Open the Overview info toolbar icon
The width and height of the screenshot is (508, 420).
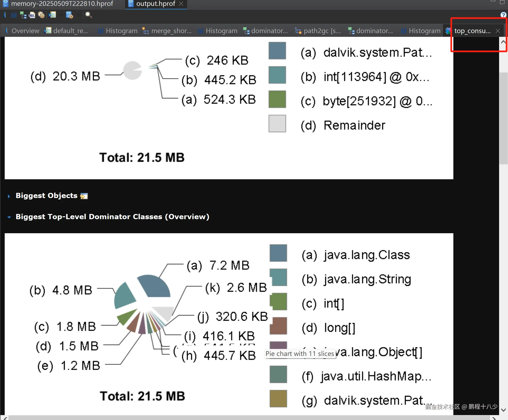(x=5, y=15)
